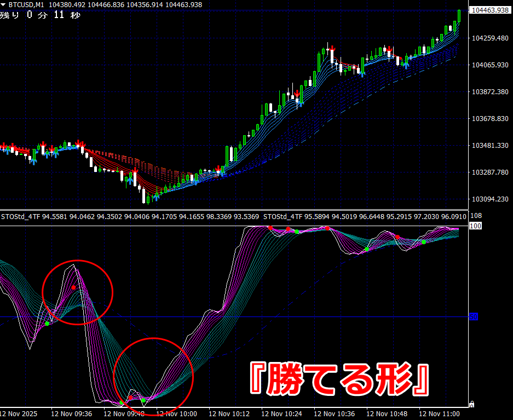Click the 12 Nov 10:24 time label

pyautogui.click(x=282, y=414)
